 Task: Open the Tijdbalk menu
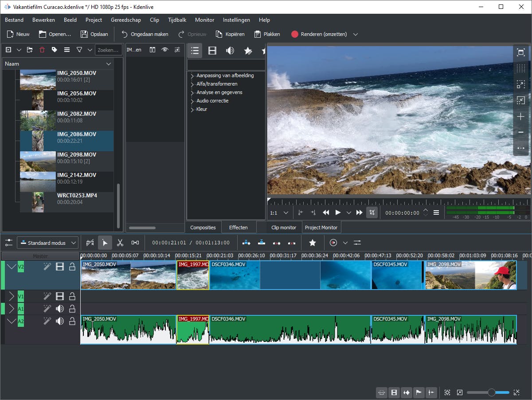coord(177,20)
